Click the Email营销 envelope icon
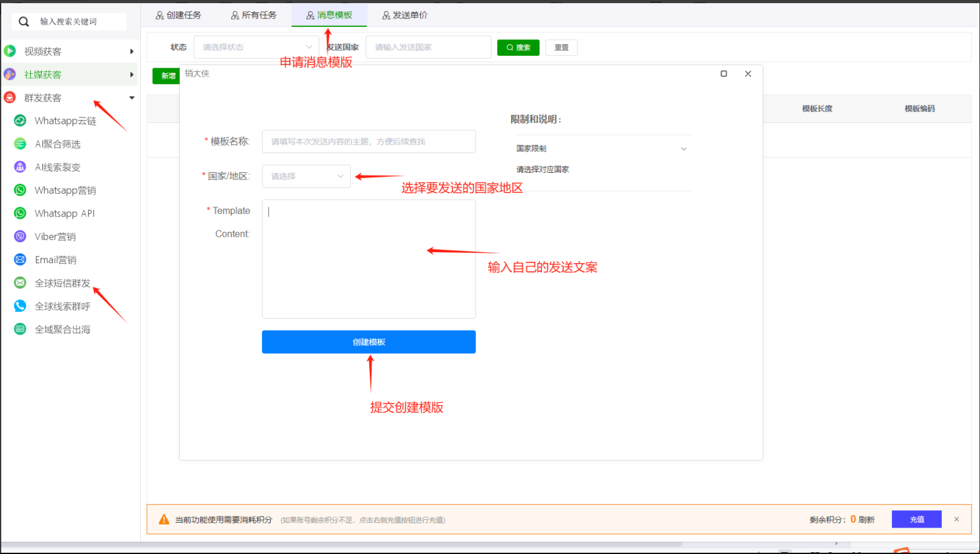Screen dimensions: 980x554 (20, 259)
